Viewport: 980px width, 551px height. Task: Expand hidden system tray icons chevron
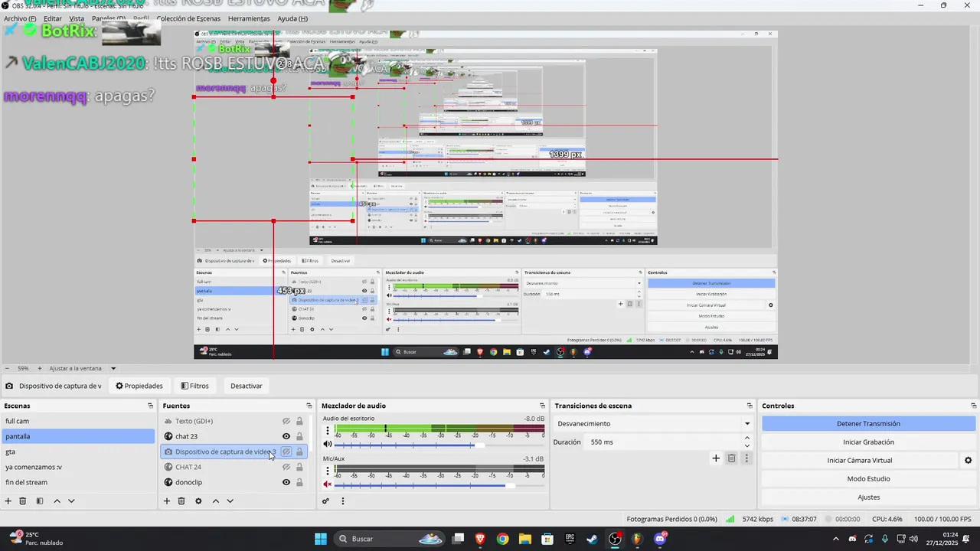click(835, 539)
